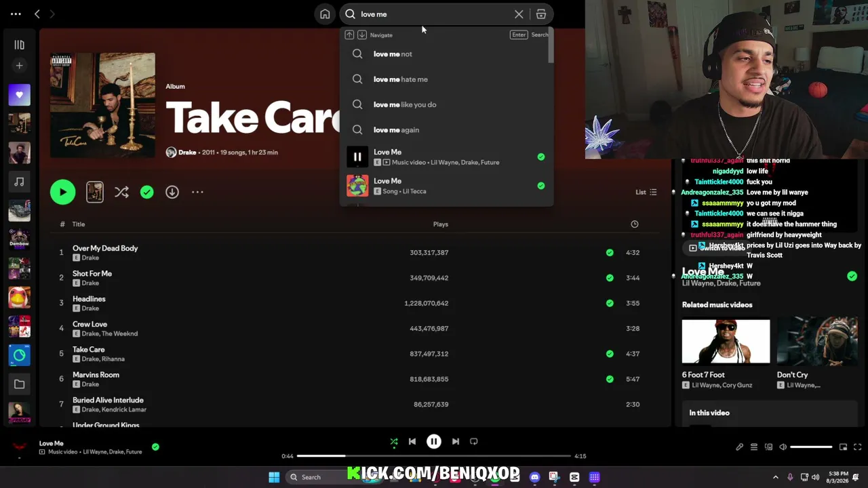Open the Kendrick Lamar link under Buried Alive Interlude
868x488 pixels.
(125, 409)
